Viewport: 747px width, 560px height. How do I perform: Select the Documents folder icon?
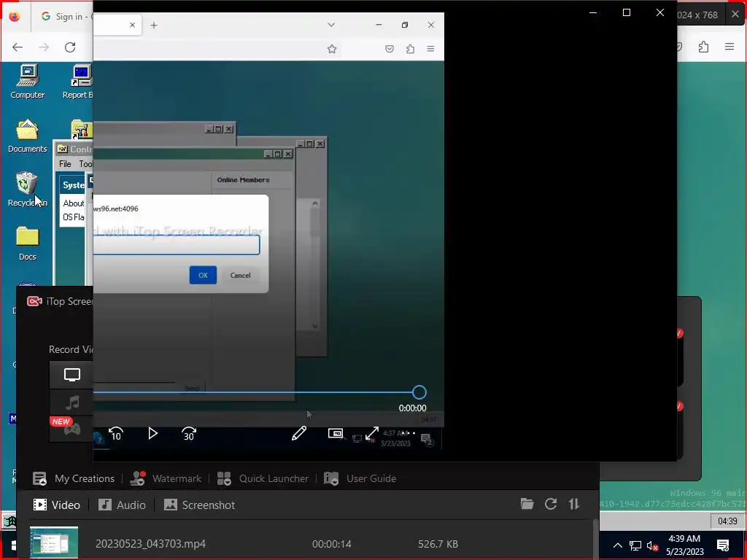pyautogui.click(x=28, y=136)
